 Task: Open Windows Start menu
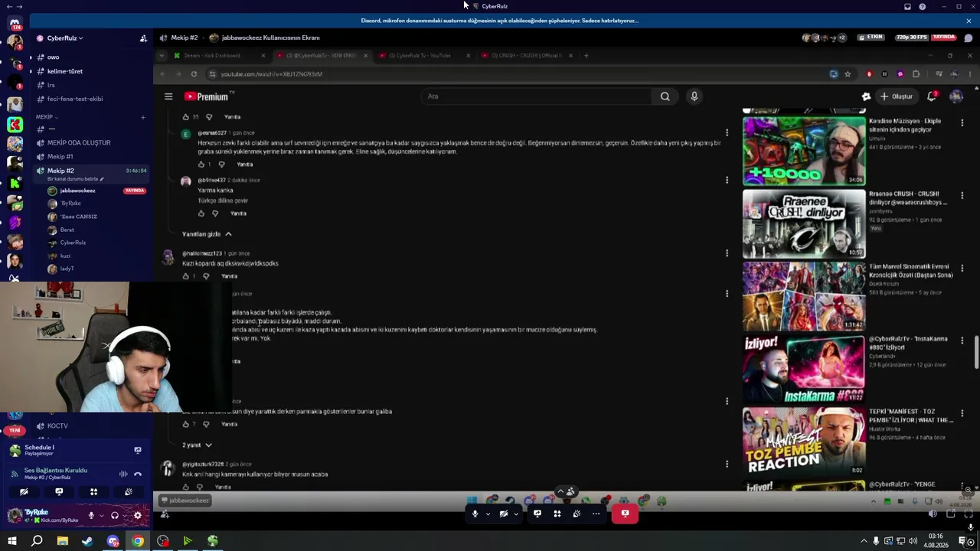11,541
